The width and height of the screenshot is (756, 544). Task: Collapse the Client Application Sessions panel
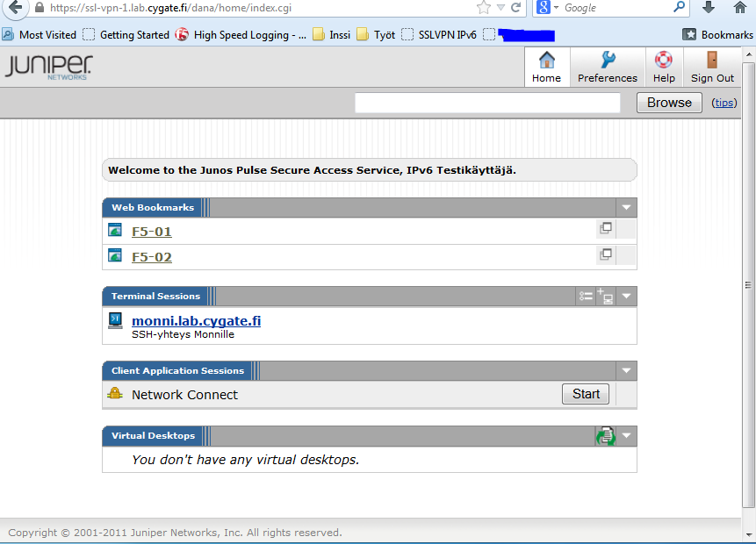click(x=626, y=370)
